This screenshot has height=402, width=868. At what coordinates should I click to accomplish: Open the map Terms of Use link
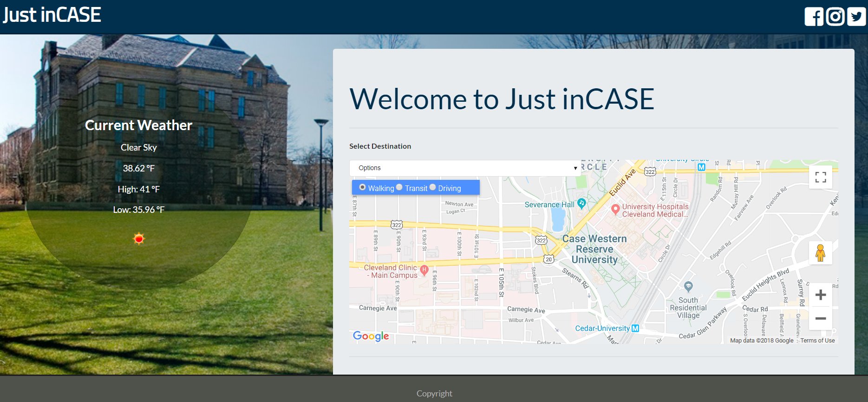(817, 341)
